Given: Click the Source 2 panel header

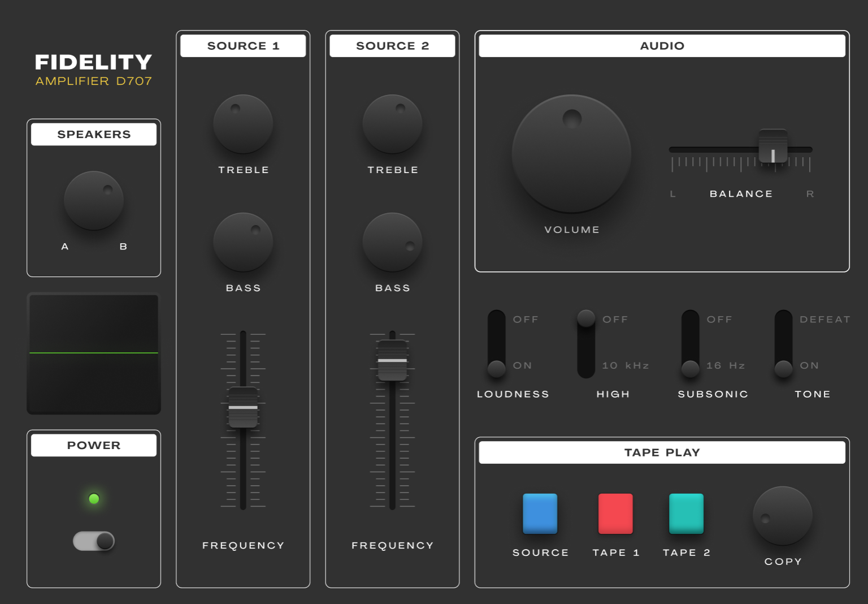Looking at the screenshot, I should pos(392,46).
